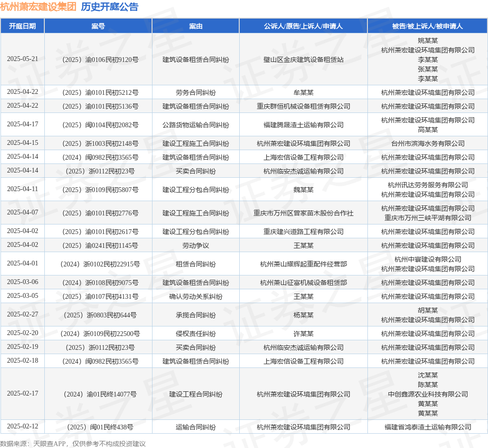Click case number 闽01民终438号
488x448 pixels.
(x=100, y=427)
